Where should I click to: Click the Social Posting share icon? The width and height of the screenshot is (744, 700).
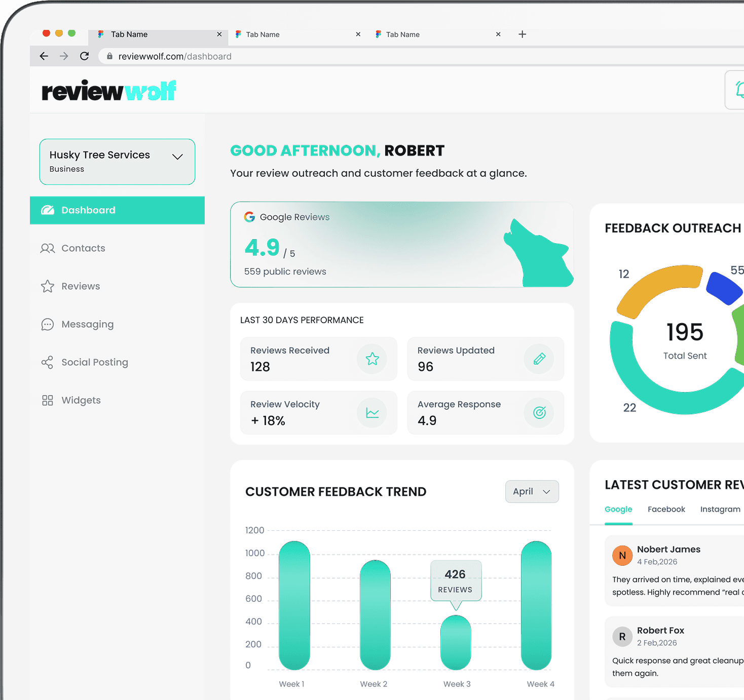click(x=47, y=362)
